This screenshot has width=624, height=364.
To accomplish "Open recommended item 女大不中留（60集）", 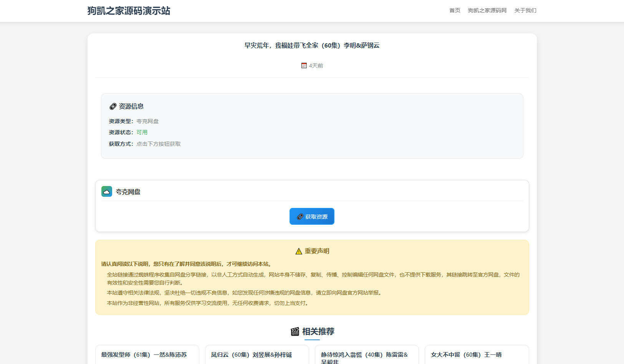I will click(x=466, y=355).
